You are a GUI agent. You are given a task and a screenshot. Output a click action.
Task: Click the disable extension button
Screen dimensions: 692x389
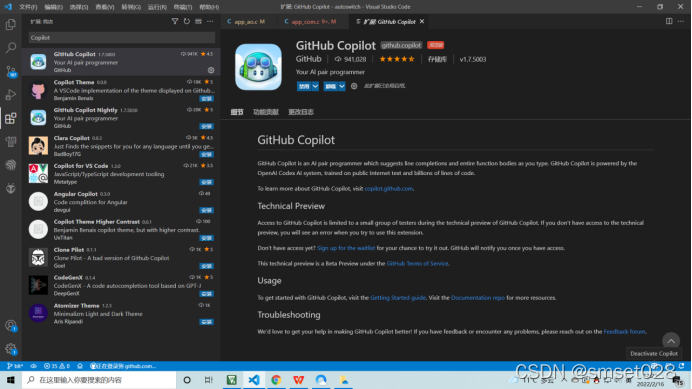pos(304,86)
